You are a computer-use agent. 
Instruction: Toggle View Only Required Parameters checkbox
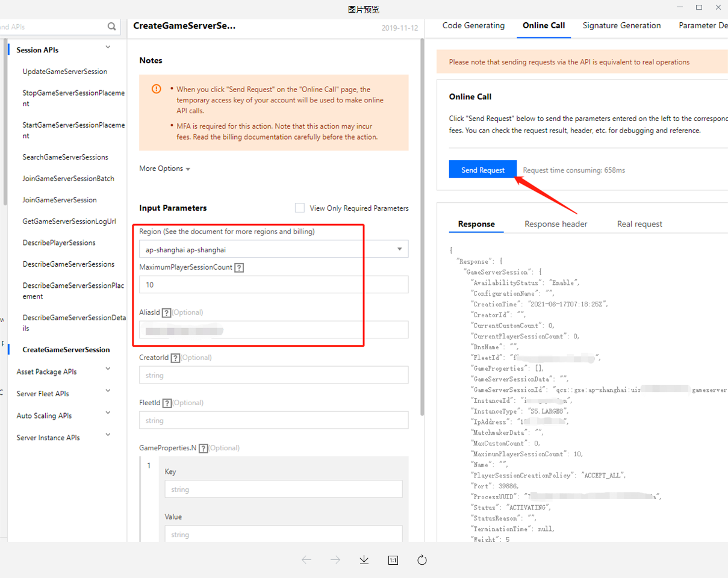tap(300, 208)
